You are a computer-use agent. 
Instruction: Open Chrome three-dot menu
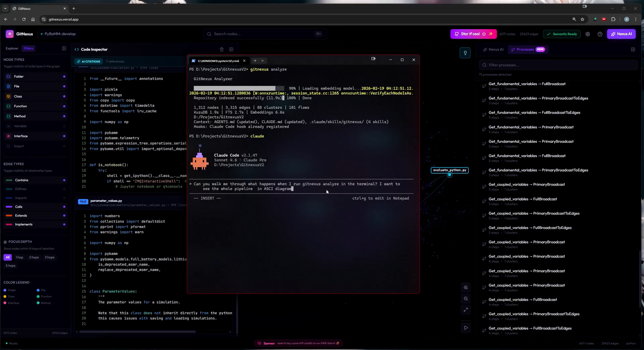click(636, 19)
